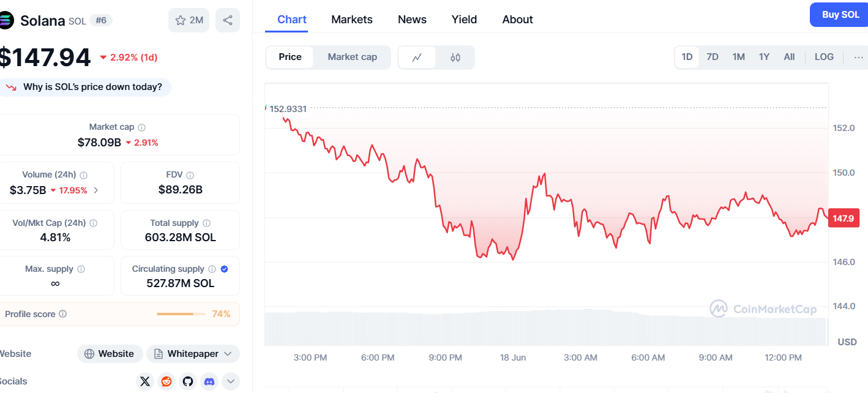The width and height of the screenshot is (868, 393).
Task: Open the Website link button
Action: click(x=110, y=354)
